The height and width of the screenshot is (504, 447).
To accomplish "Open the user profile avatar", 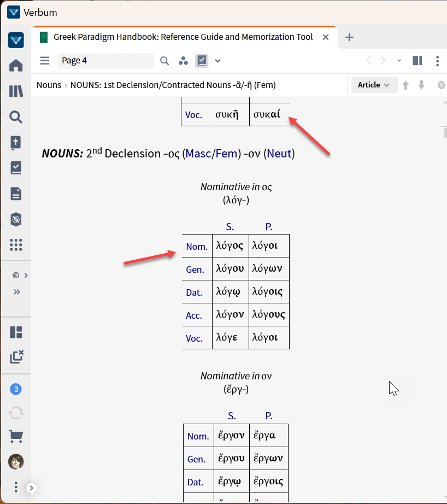I will click(x=16, y=462).
